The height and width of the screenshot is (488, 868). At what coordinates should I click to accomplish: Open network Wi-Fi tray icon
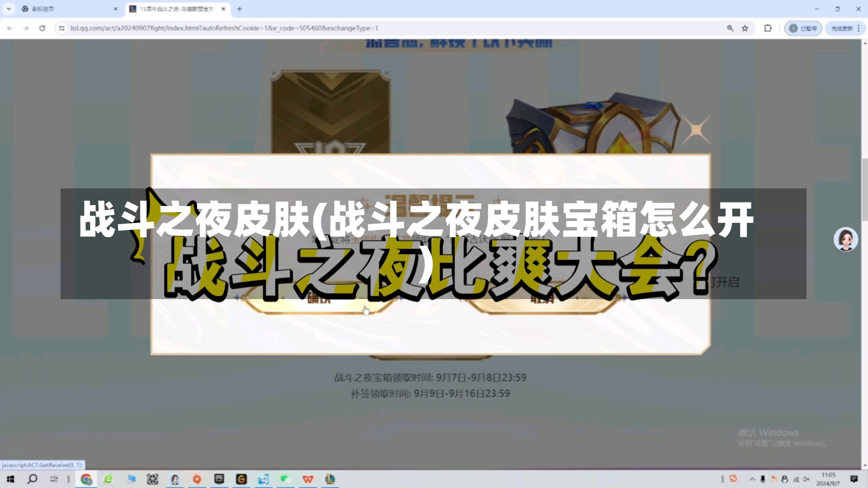coord(796,479)
